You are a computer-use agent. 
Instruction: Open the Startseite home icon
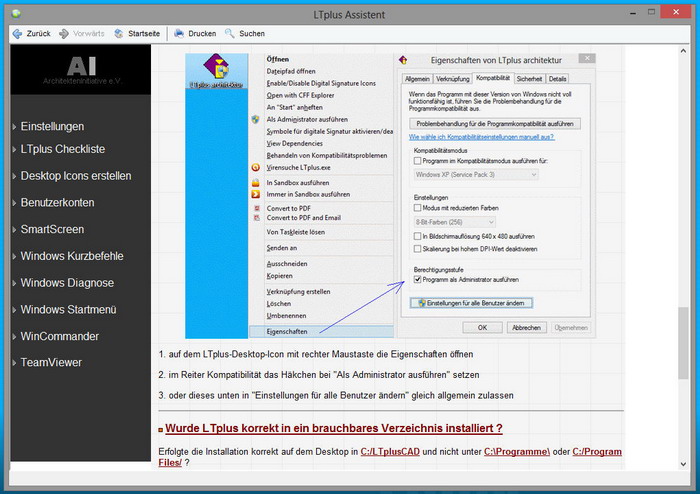click(119, 33)
